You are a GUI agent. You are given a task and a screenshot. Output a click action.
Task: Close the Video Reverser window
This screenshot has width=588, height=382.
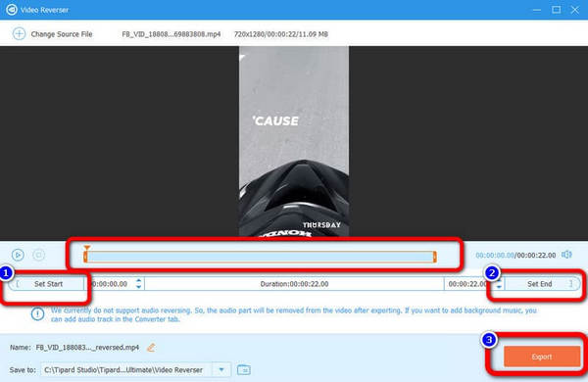575,10
